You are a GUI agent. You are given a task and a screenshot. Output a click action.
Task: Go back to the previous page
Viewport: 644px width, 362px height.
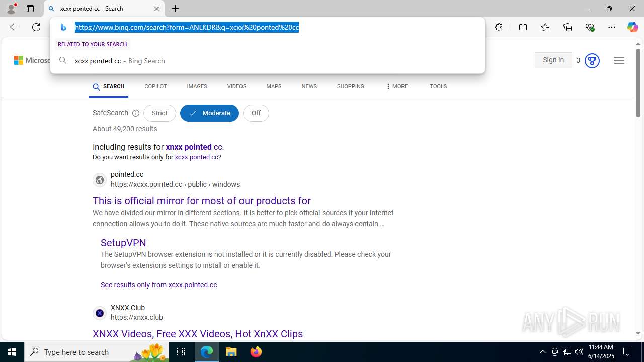(x=14, y=27)
